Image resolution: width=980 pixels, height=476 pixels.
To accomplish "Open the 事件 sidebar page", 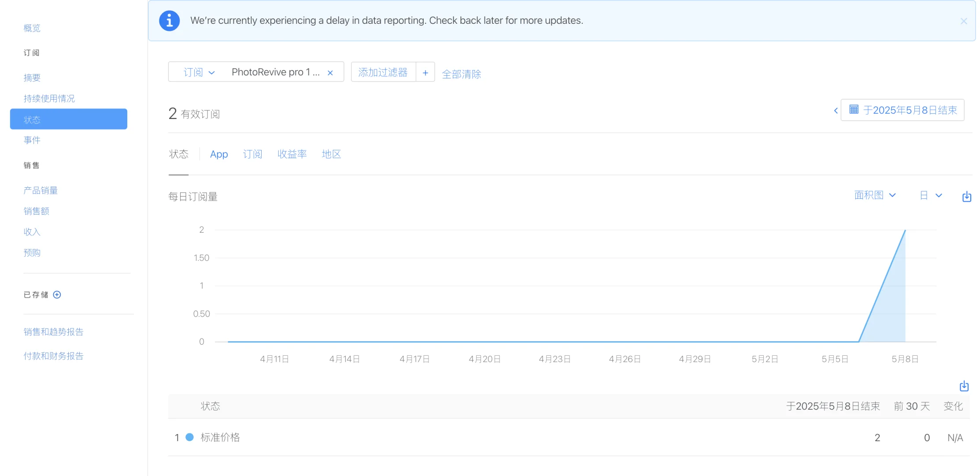I will pyautogui.click(x=32, y=140).
